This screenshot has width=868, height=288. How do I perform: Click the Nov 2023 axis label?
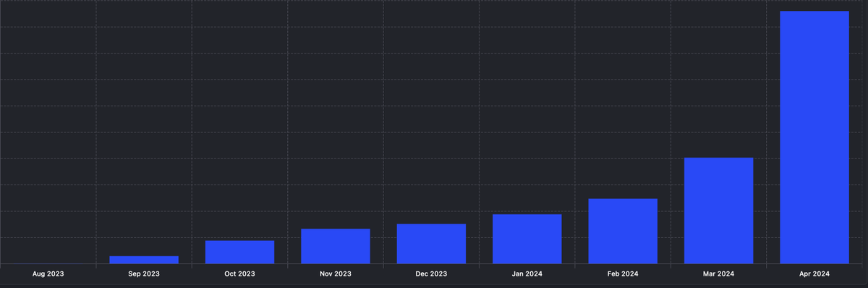tap(336, 274)
